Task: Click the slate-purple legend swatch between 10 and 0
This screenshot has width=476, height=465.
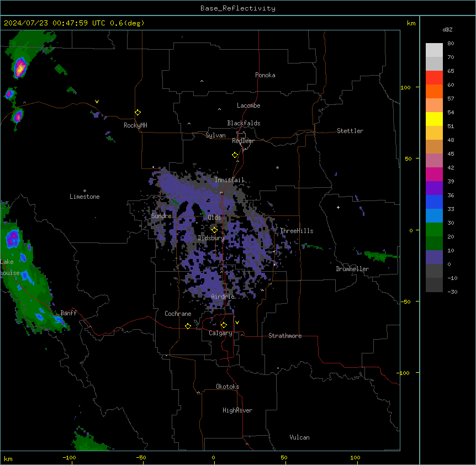Action: (x=434, y=257)
